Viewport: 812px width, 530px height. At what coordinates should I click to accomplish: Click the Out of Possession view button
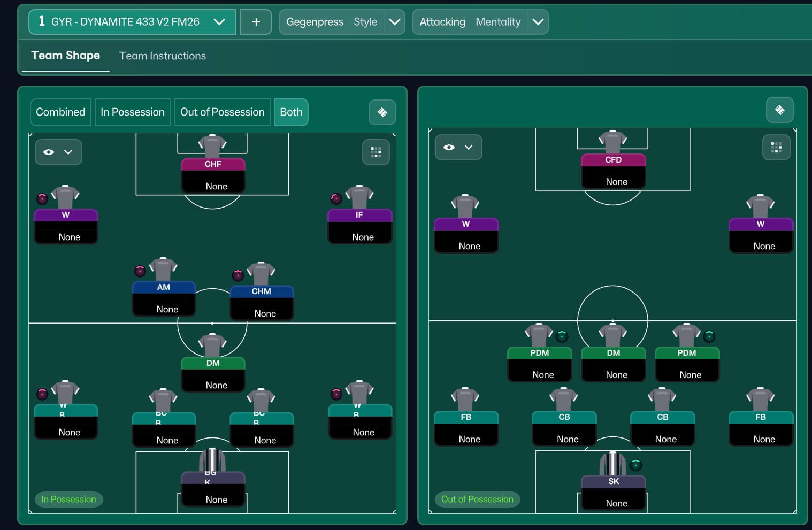(x=222, y=112)
